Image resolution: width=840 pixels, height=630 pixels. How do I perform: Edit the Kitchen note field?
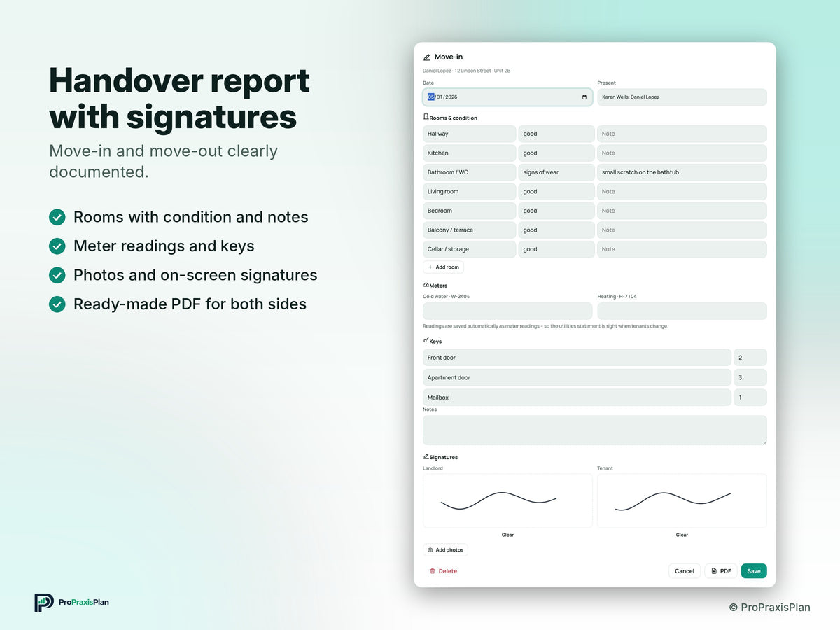pos(682,153)
